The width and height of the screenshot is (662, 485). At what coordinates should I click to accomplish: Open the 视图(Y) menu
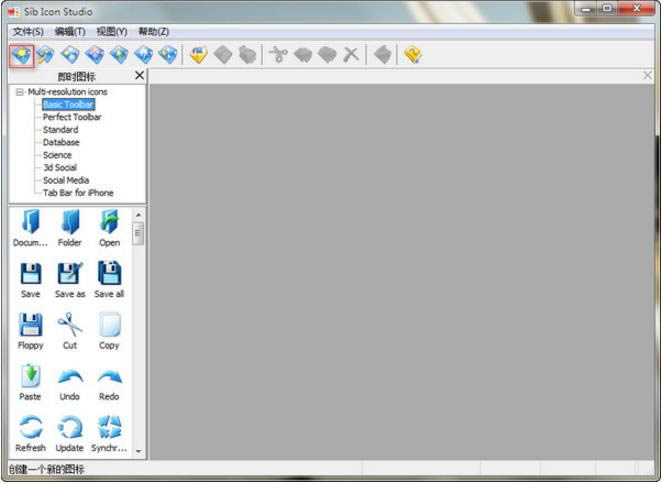point(111,32)
